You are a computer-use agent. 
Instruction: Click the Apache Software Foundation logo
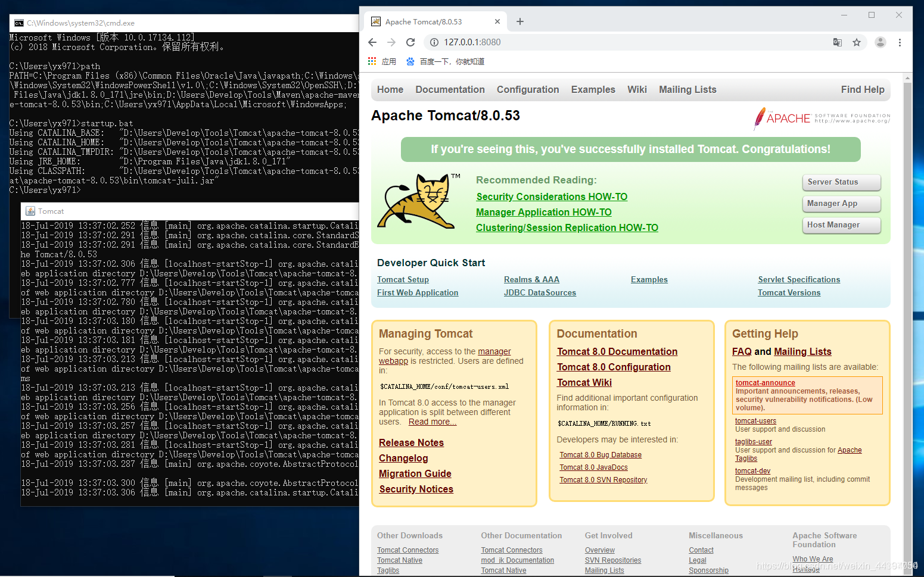822,118
